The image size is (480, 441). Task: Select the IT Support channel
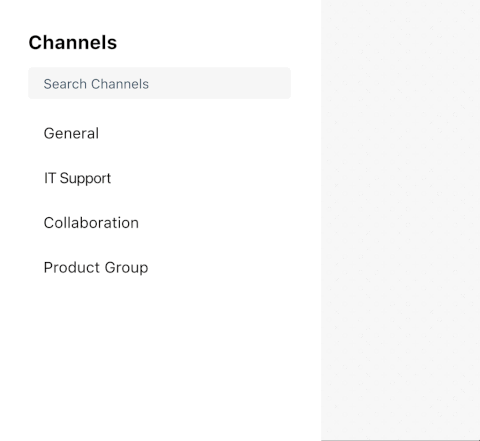click(159, 178)
